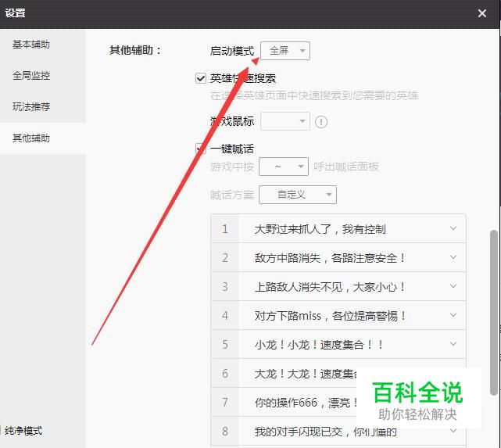Click the 纯净模式 option

[23, 431]
